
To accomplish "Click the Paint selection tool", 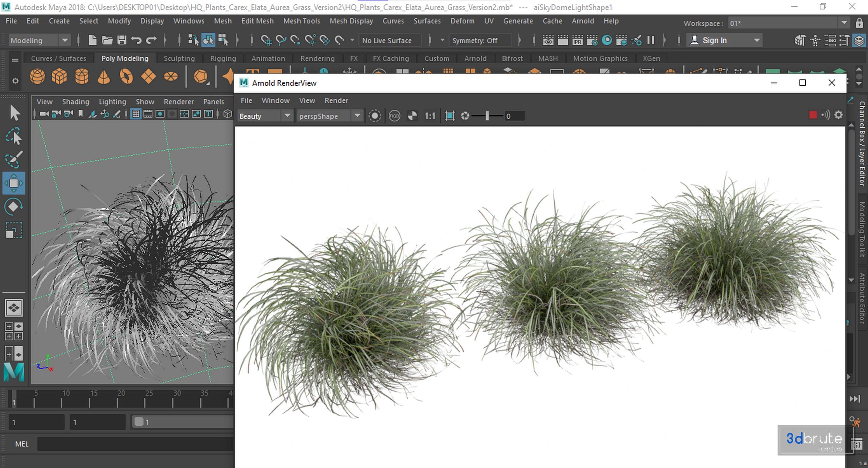I will point(14,160).
